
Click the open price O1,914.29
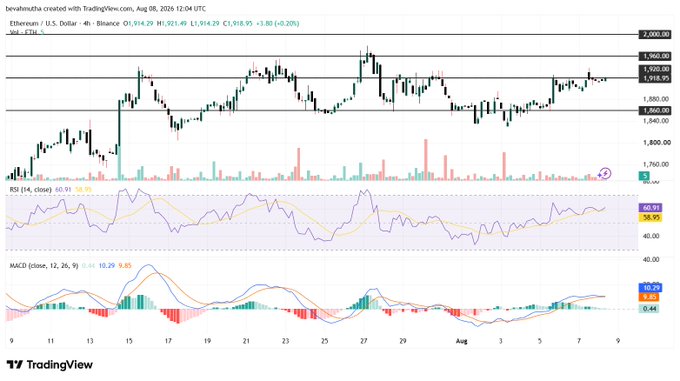click(138, 23)
